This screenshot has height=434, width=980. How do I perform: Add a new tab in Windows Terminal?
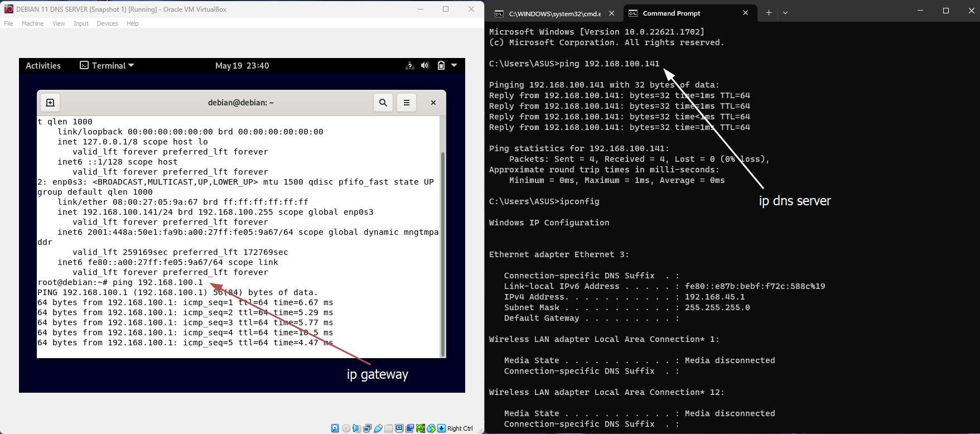[769, 13]
